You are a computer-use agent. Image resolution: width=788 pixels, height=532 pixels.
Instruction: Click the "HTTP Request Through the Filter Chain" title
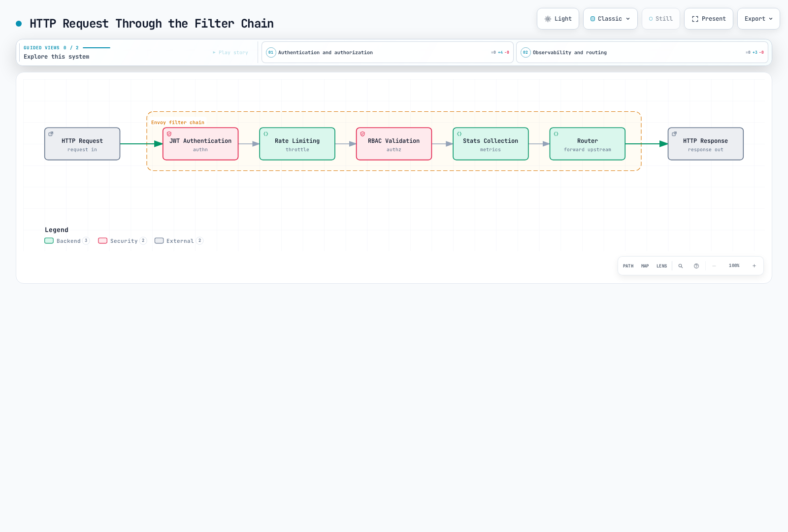pyautogui.click(x=152, y=24)
